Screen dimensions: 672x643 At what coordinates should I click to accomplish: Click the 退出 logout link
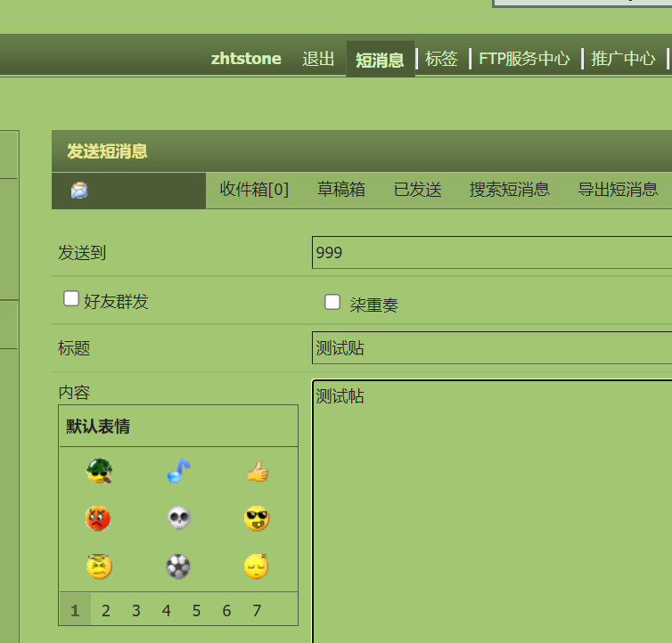(x=318, y=59)
